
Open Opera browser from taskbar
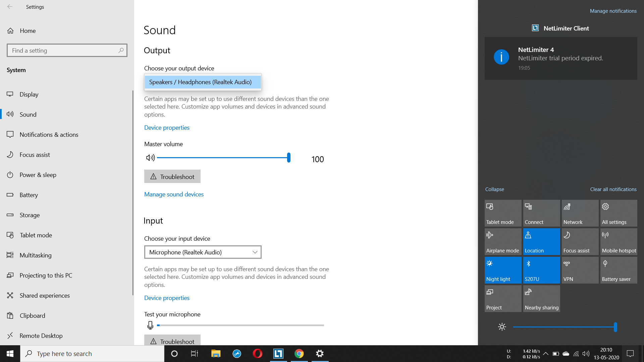257,354
